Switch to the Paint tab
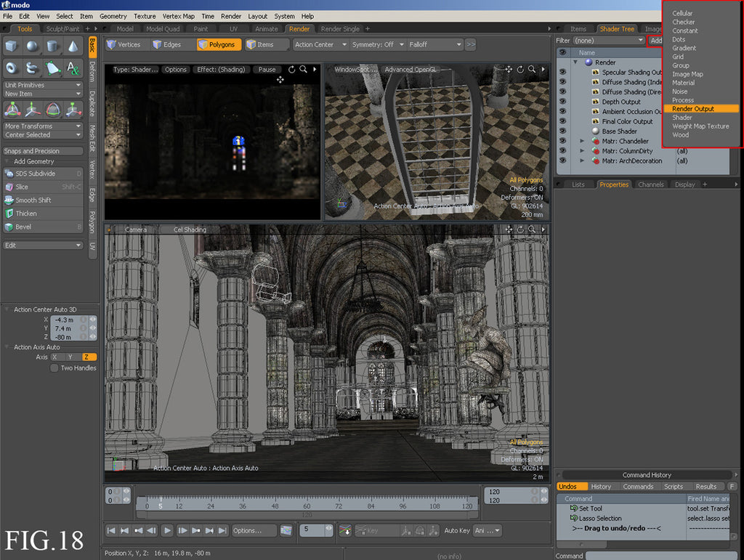The height and width of the screenshot is (560, 744). tap(203, 29)
